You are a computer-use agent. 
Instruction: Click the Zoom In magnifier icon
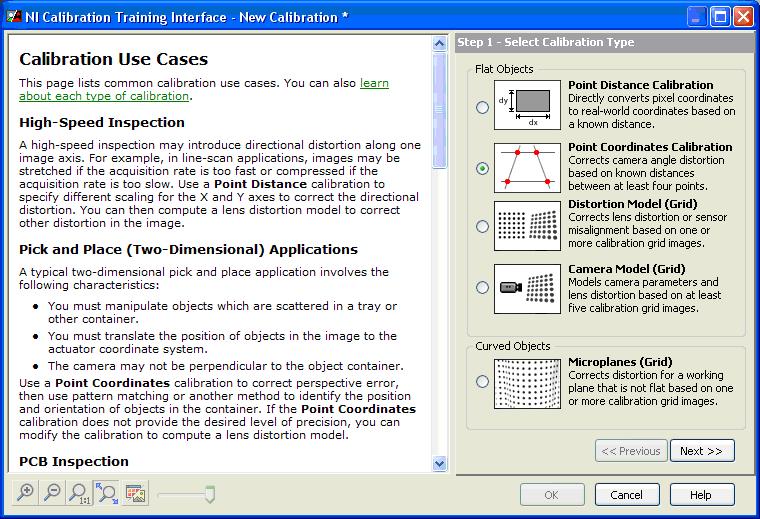pyautogui.click(x=25, y=493)
